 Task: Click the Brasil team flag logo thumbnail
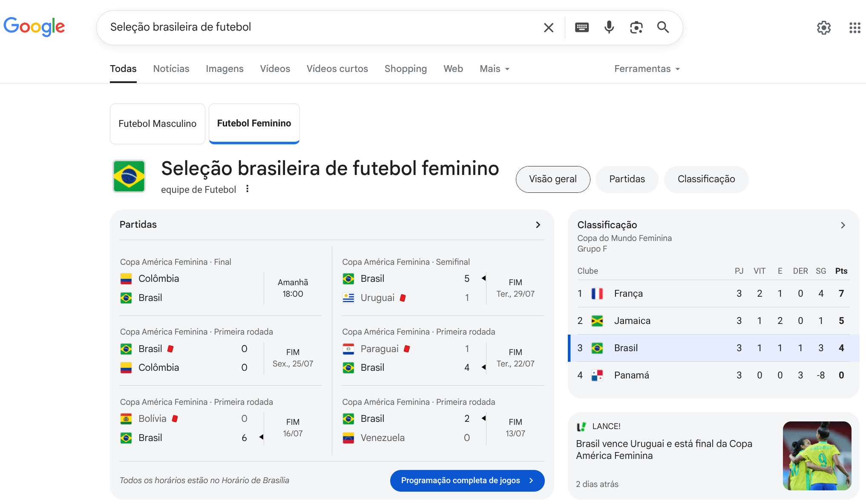[x=129, y=176]
